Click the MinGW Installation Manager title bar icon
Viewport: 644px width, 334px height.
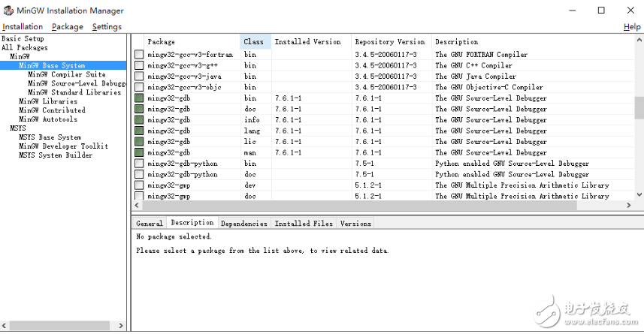coord(8,11)
